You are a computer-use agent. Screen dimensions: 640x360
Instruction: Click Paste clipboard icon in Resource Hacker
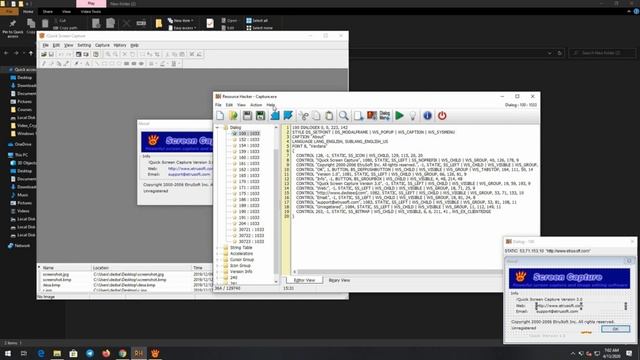click(329, 116)
